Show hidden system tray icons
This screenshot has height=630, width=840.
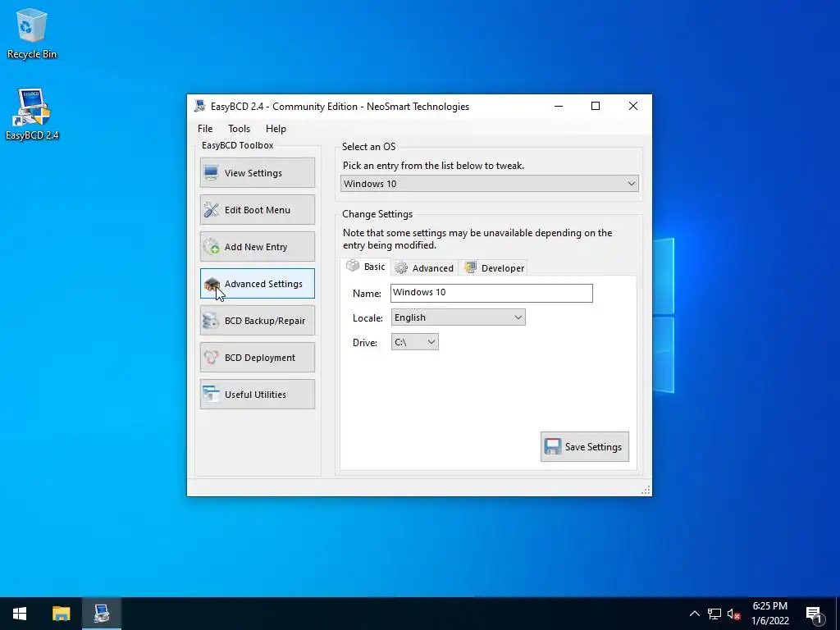pyautogui.click(x=694, y=614)
